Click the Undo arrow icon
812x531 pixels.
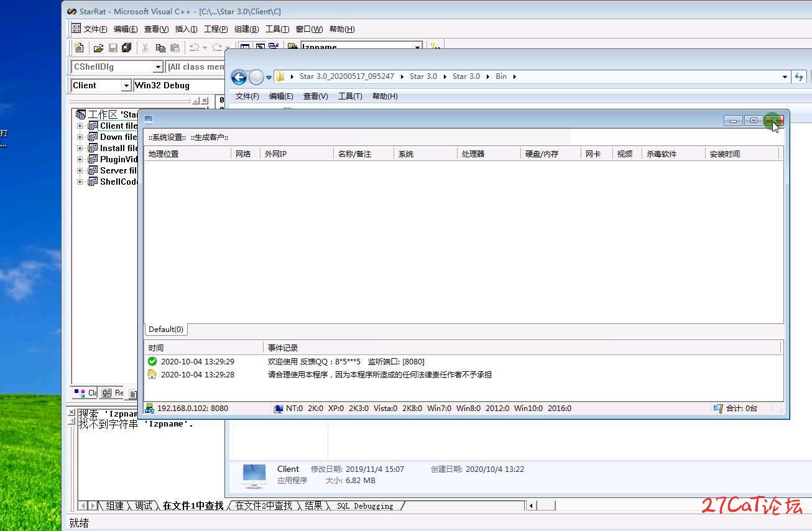[x=195, y=47]
